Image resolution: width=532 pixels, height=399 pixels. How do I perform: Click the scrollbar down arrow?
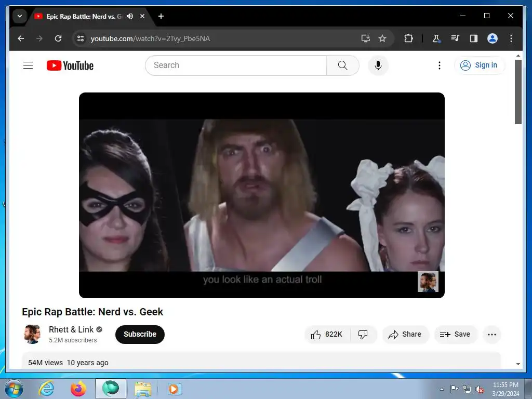click(518, 364)
